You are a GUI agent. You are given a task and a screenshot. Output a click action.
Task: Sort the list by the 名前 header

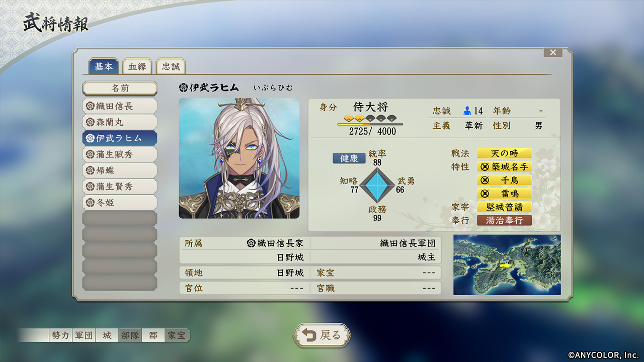coord(120,88)
